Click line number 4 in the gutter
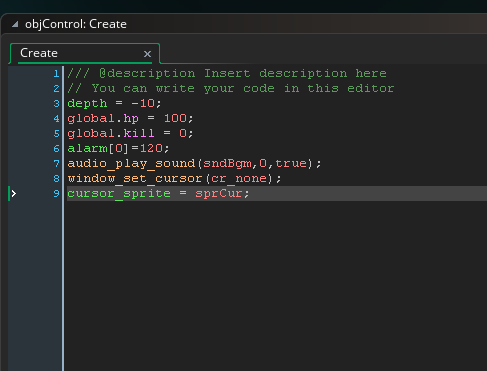 coord(57,118)
